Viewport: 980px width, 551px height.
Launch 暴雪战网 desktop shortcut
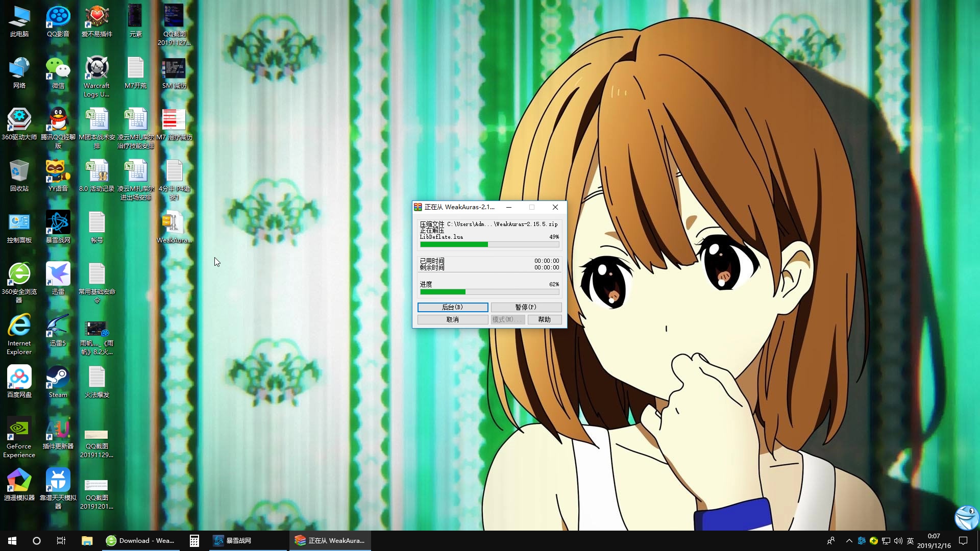coord(58,228)
